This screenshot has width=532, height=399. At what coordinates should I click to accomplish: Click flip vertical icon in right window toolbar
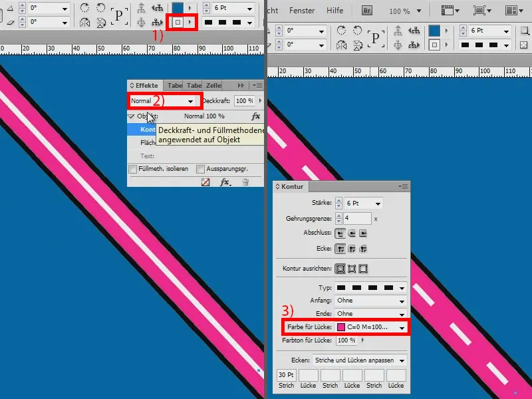(x=358, y=45)
